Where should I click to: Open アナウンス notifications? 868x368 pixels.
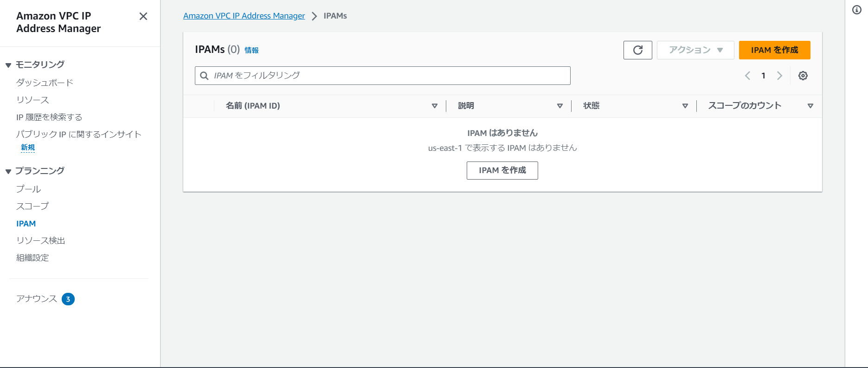coord(37,298)
